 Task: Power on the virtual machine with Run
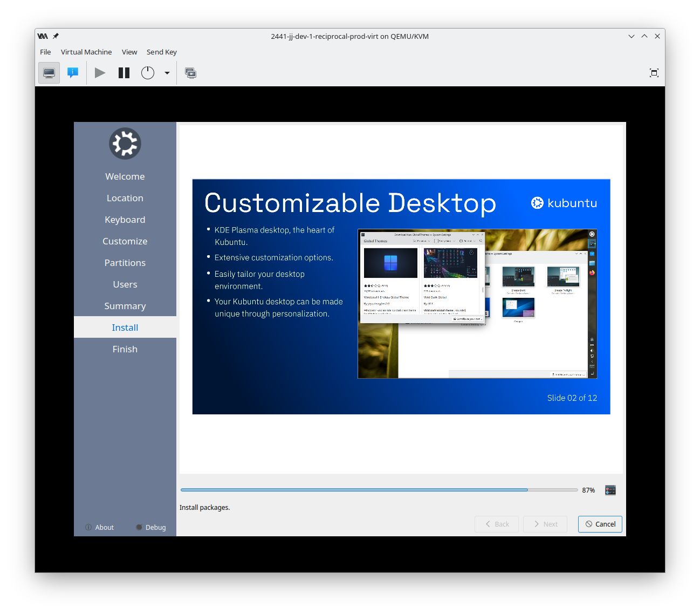coord(100,73)
